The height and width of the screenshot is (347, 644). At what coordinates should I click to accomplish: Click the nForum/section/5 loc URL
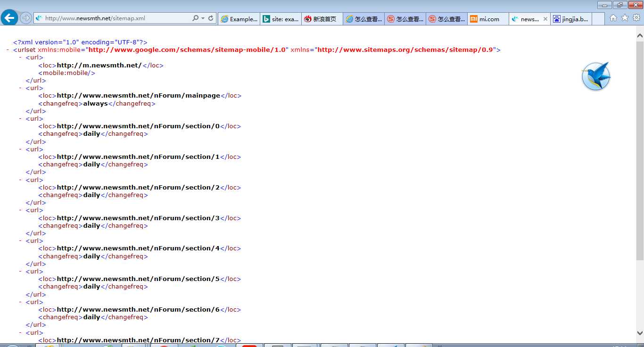point(138,279)
